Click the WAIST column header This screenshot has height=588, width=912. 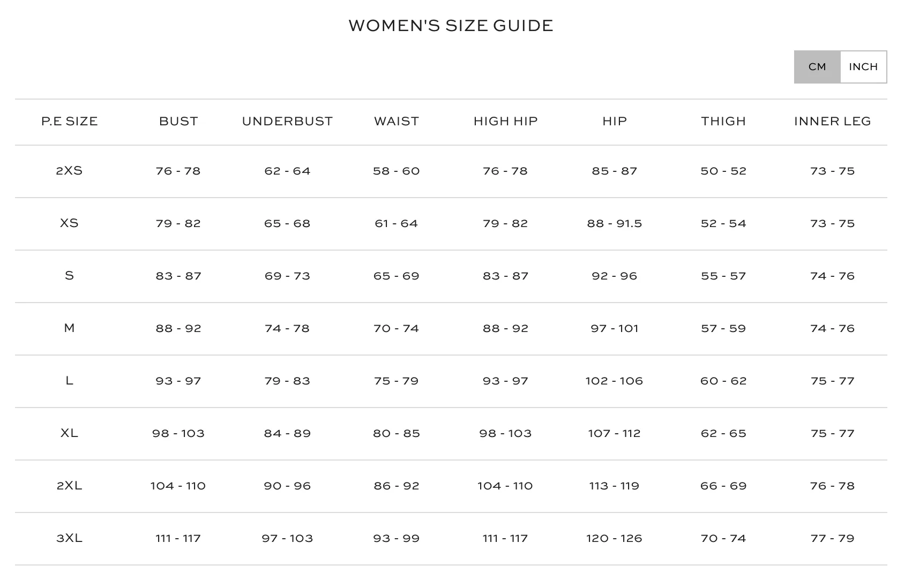[397, 122]
